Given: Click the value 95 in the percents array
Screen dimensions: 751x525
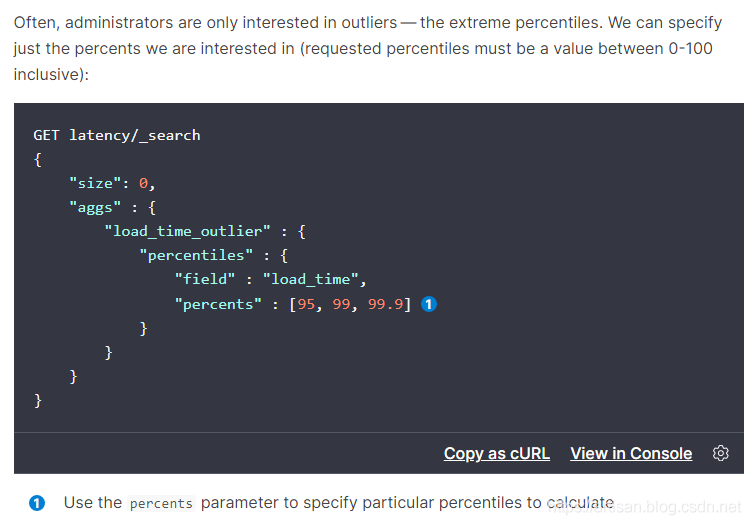Looking at the screenshot, I should pos(307,304).
